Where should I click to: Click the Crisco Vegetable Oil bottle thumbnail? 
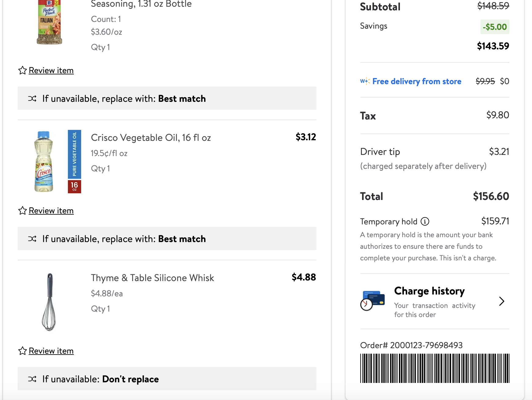44,162
